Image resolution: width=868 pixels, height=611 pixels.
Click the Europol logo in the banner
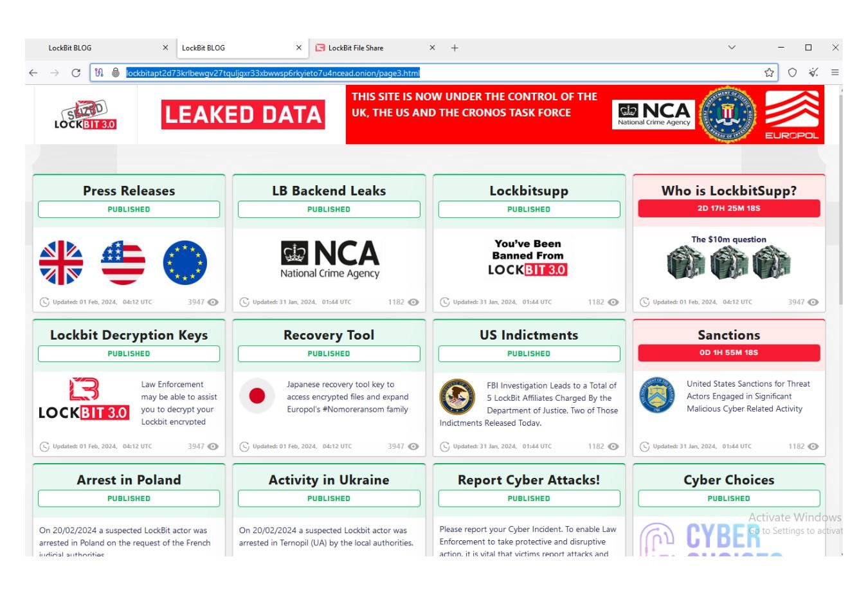point(791,114)
